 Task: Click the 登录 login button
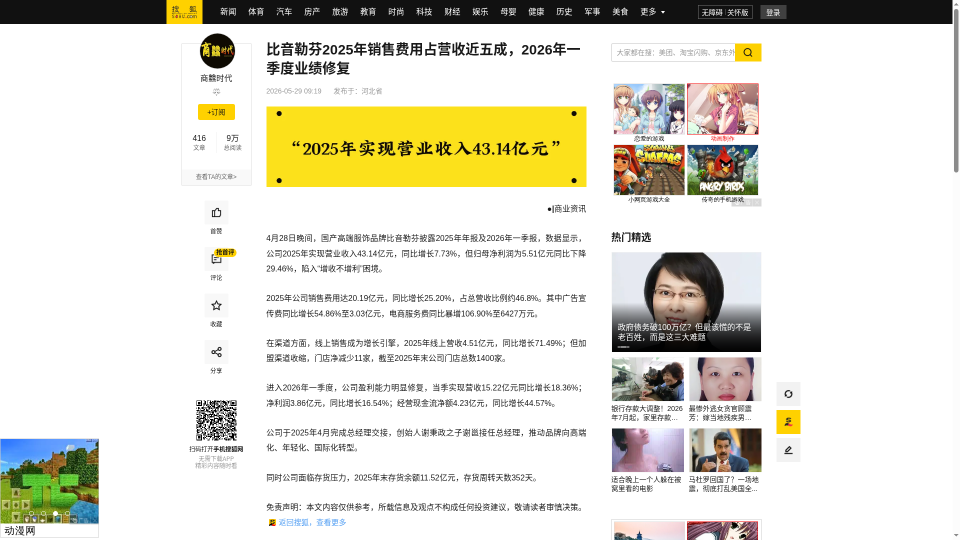[773, 12]
